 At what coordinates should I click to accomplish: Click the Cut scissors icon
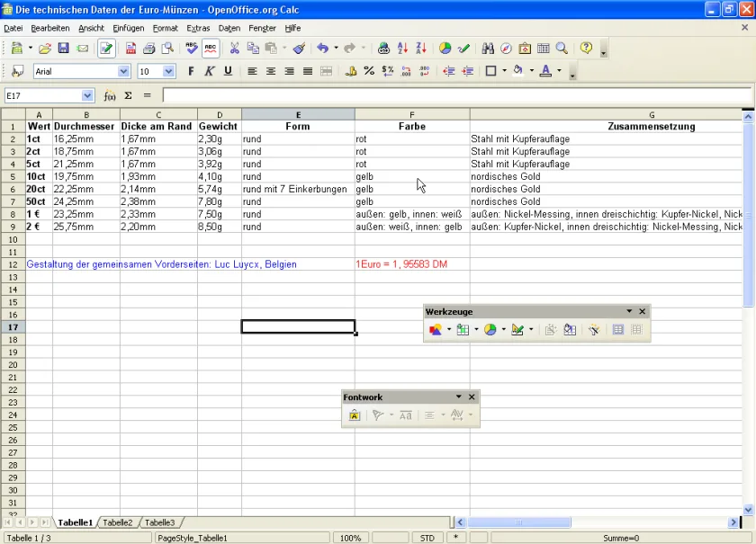234,49
